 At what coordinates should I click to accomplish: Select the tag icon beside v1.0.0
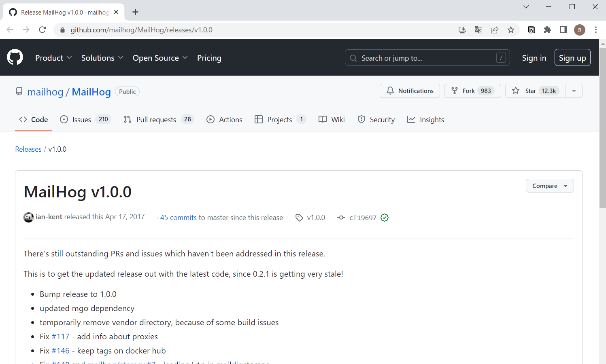click(299, 217)
